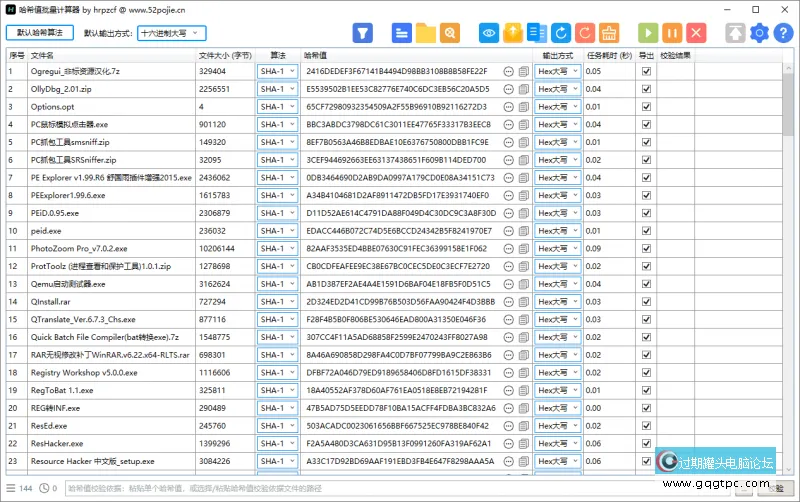800x502 pixels.
Task: Toggle export checkbox for ResHacker.exe row
Action: point(646,444)
